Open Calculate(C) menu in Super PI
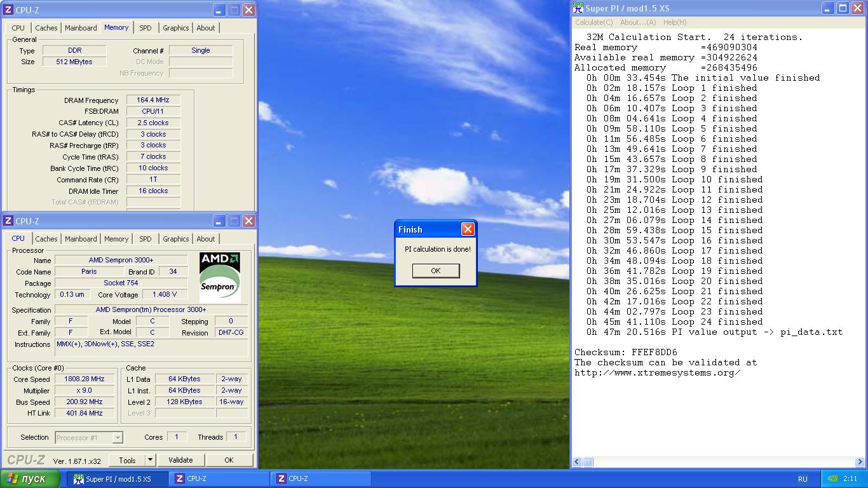868x488 pixels. tap(594, 22)
